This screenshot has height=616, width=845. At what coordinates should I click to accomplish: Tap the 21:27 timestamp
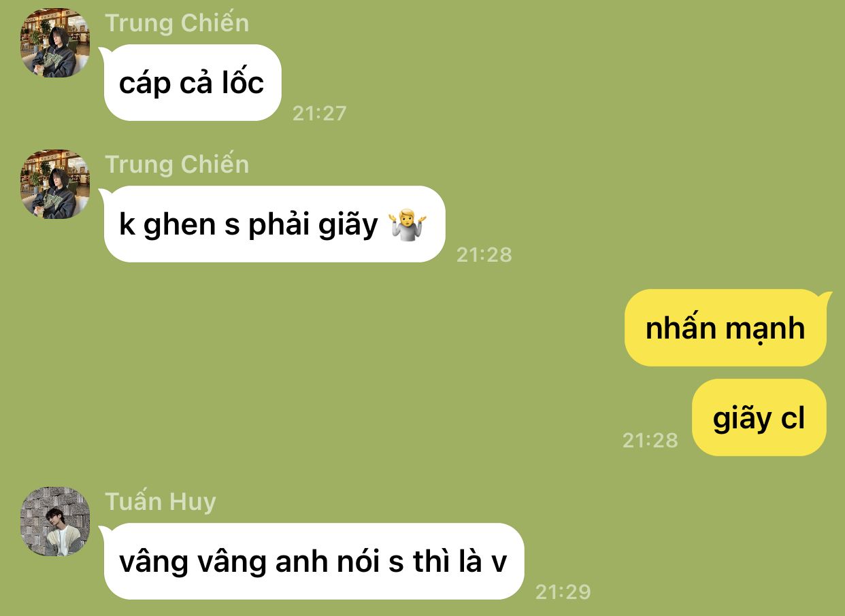tap(319, 113)
